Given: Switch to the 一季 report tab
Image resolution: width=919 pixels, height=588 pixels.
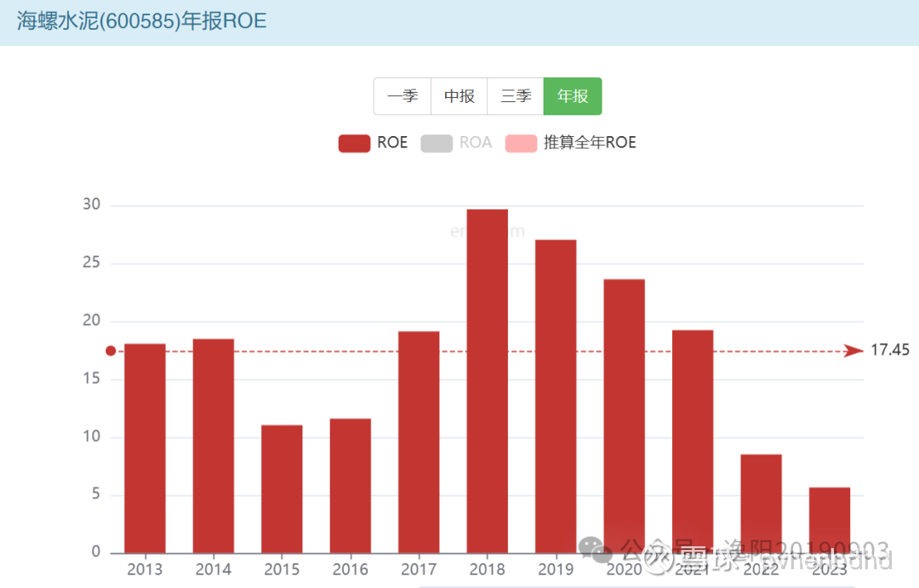Looking at the screenshot, I should (402, 96).
